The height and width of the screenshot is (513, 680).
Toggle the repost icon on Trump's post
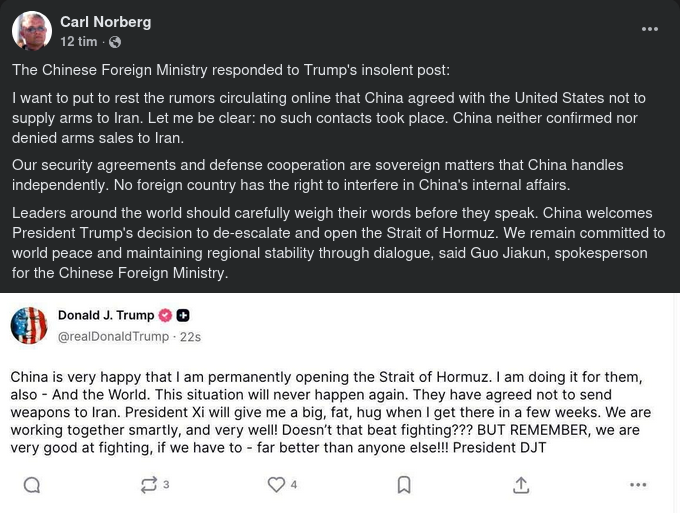click(x=149, y=485)
